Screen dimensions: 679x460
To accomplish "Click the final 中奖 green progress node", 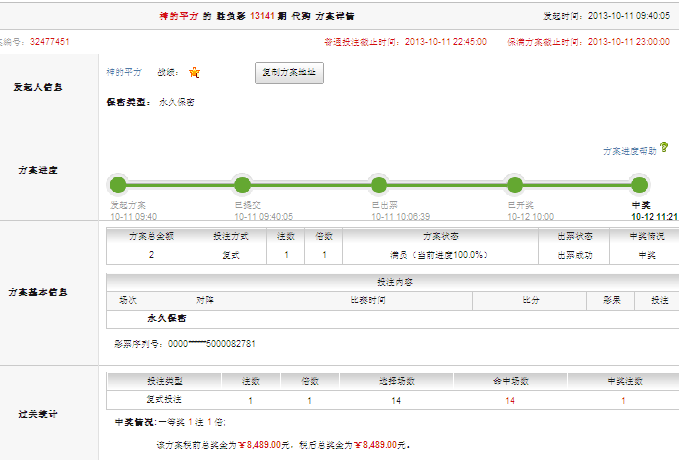I will tap(639, 185).
